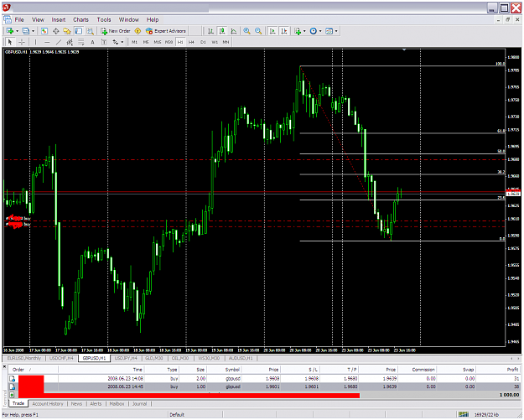Open the Profiles icon
The height and width of the screenshot is (420, 524).
(25, 31)
